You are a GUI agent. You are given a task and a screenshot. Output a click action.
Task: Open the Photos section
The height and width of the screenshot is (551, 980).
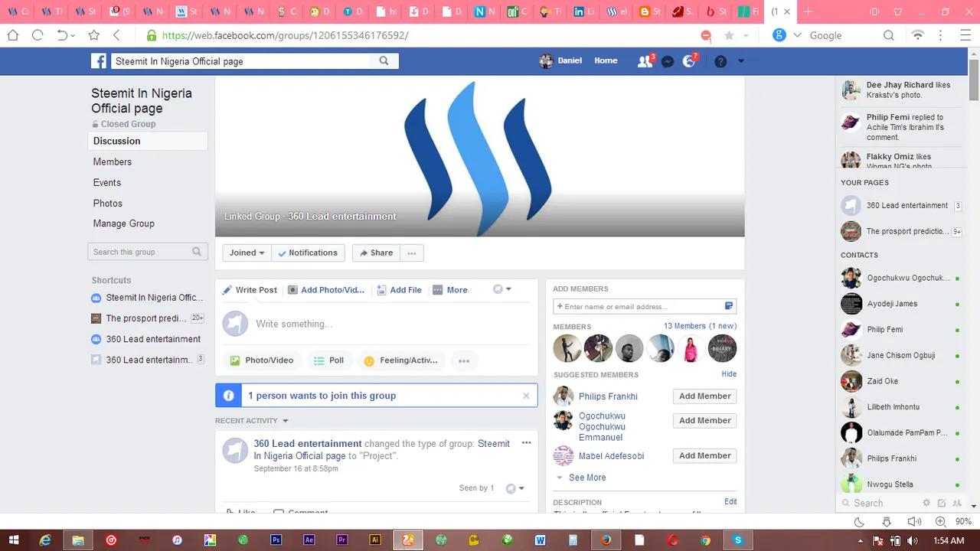tap(108, 203)
